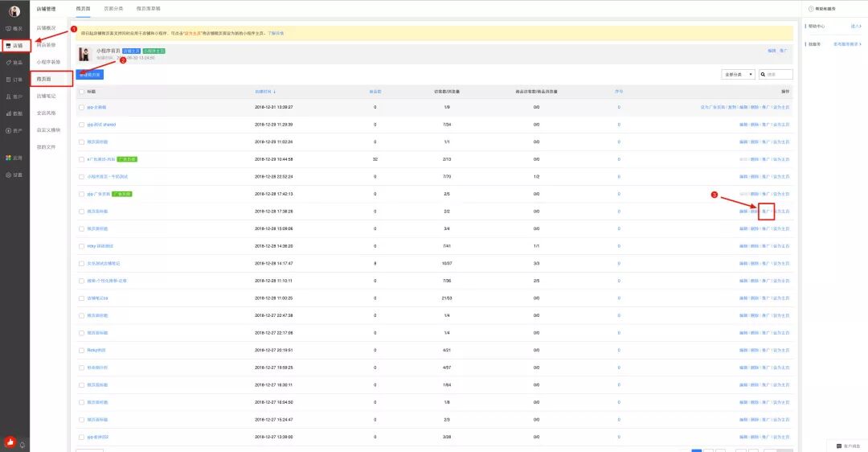Click the red thumbs-up icon at sidebar bottom
This screenshot has width=868, height=452.
click(x=10, y=442)
